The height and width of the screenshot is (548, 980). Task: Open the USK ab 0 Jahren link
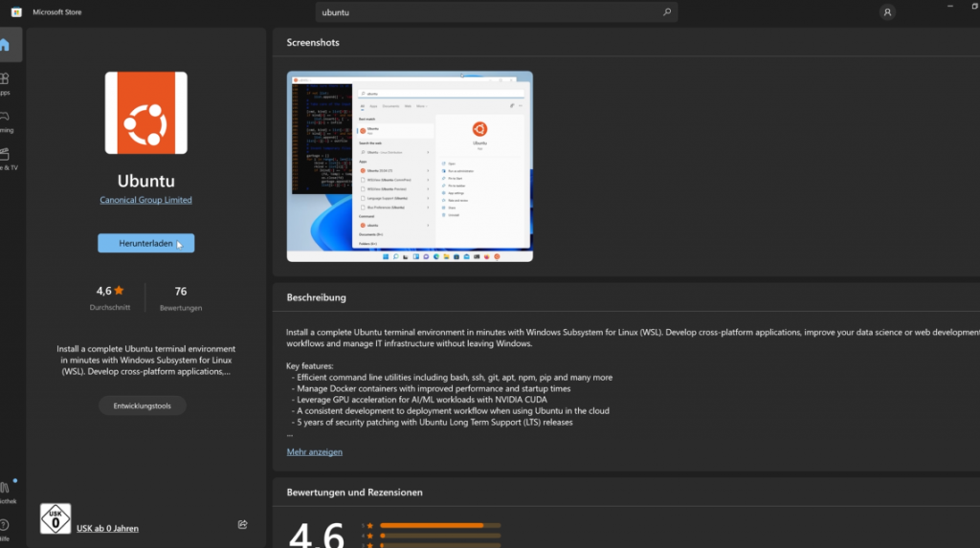[107, 528]
